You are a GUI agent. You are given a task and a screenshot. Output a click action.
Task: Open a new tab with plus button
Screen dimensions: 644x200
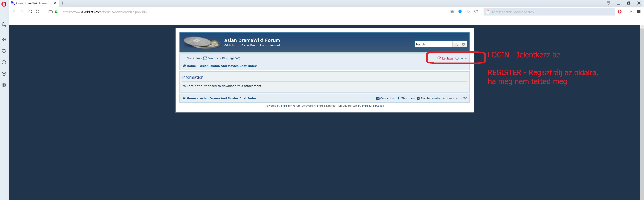click(x=63, y=3)
